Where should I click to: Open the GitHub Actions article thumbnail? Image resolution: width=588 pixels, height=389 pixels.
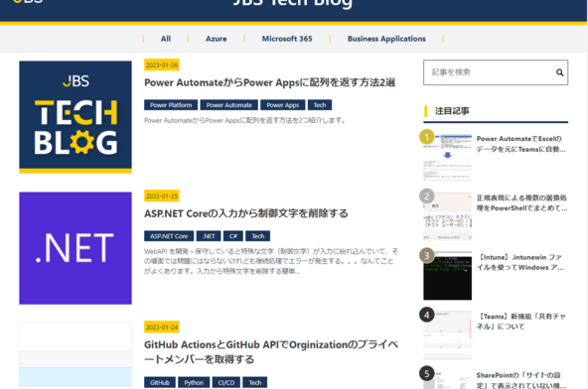75,355
